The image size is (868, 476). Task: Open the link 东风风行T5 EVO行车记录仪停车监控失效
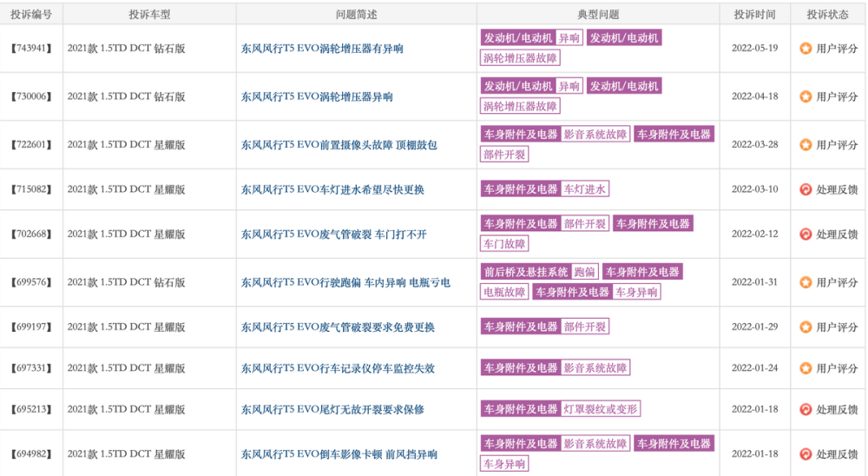[338, 368]
